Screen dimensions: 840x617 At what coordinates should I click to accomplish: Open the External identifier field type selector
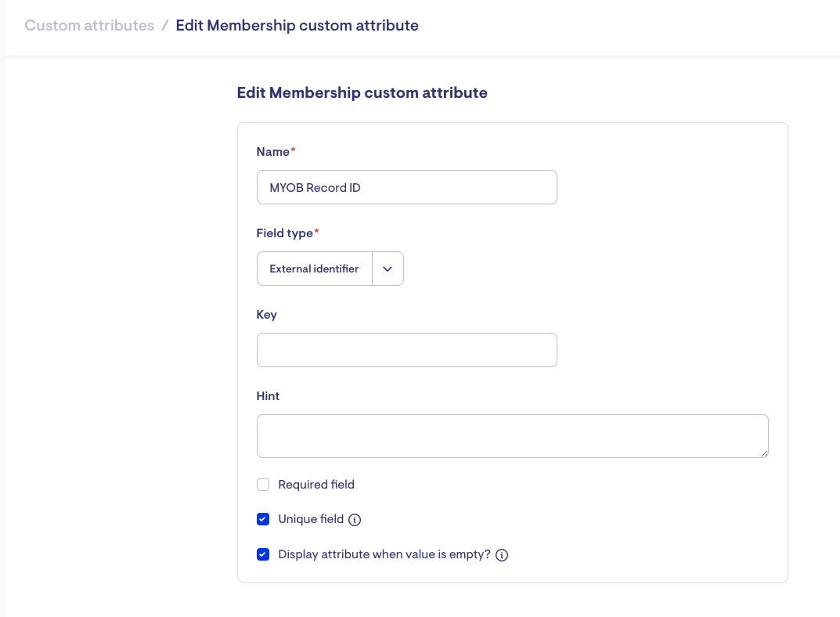[315, 269]
